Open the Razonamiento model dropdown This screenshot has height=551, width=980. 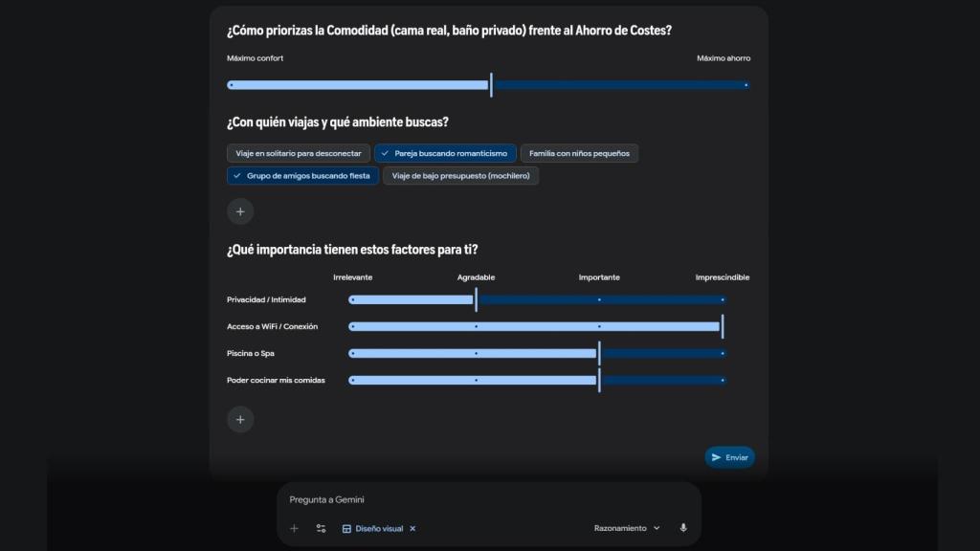click(x=627, y=528)
